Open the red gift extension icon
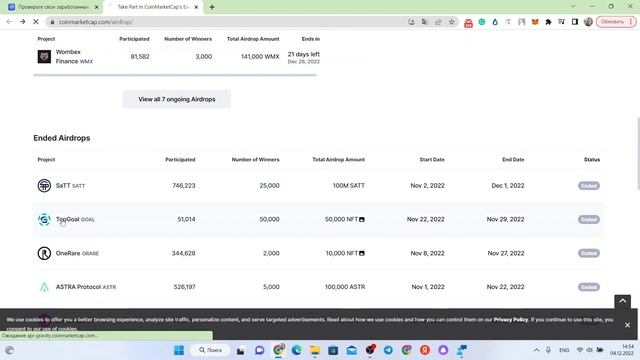Screen dimensions: 640x360 (468, 22)
